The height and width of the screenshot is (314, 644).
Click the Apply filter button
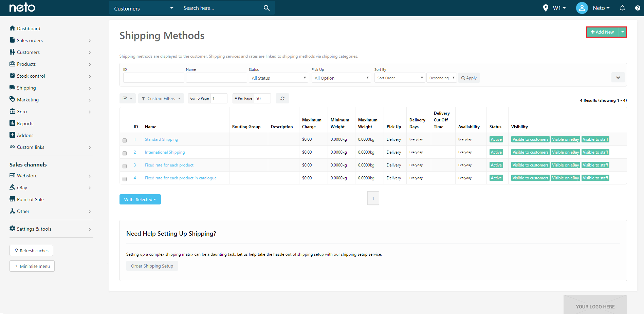pyautogui.click(x=469, y=78)
